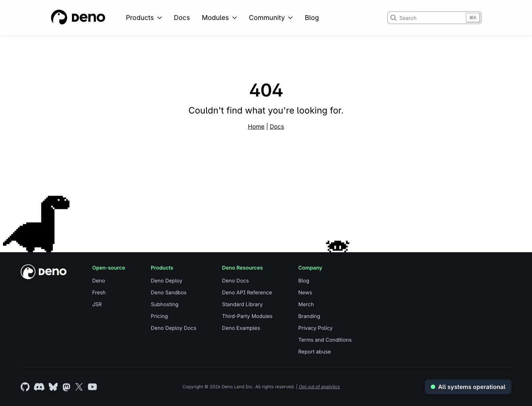Open the X (Twitter) icon
The width and height of the screenshot is (532, 406).
point(79,387)
